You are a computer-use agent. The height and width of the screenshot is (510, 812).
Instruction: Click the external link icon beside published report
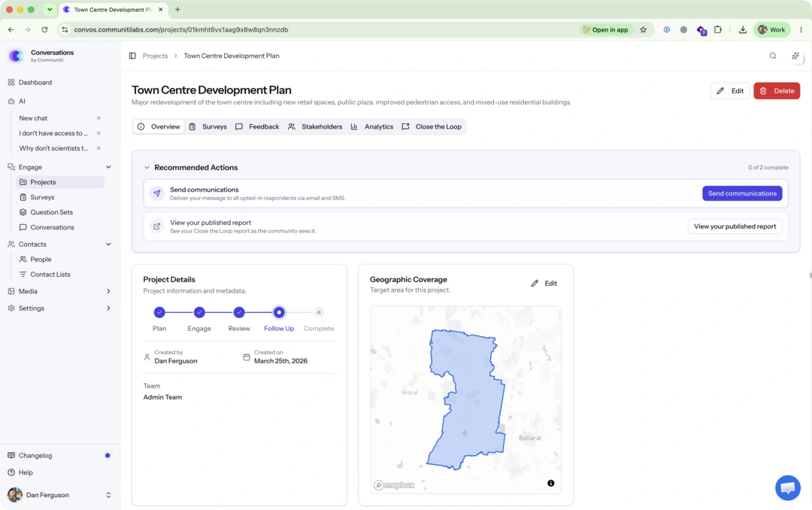pyautogui.click(x=157, y=226)
